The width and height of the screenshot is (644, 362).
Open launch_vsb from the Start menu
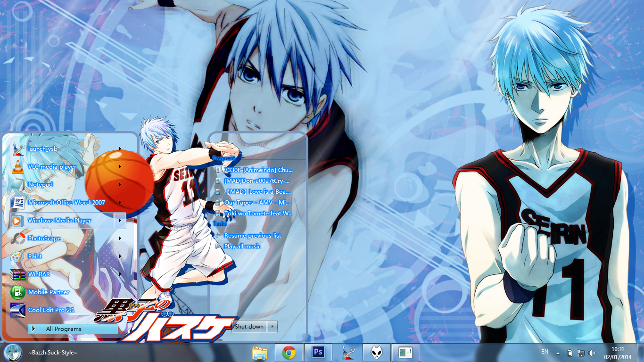(62, 149)
